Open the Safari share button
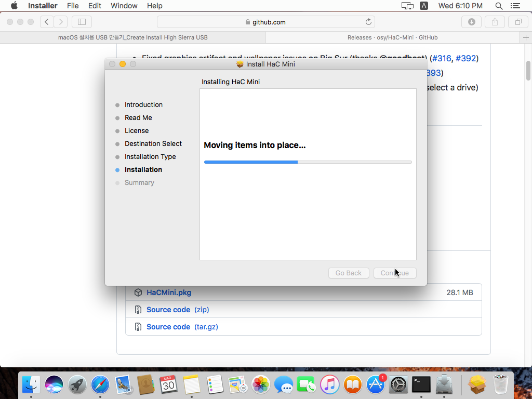The width and height of the screenshot is (532, 399). (495, 22)
